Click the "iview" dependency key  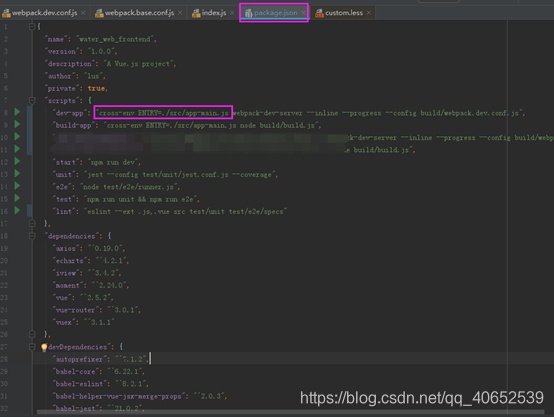[x=66, y=273]
